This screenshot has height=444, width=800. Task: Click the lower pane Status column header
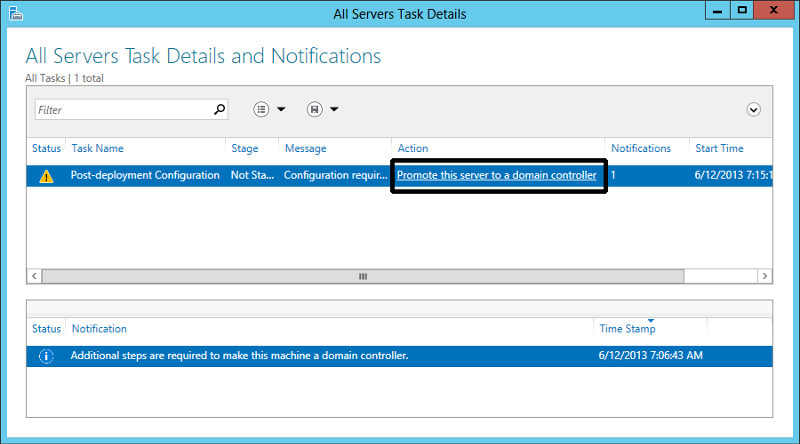tap(46, 329)
